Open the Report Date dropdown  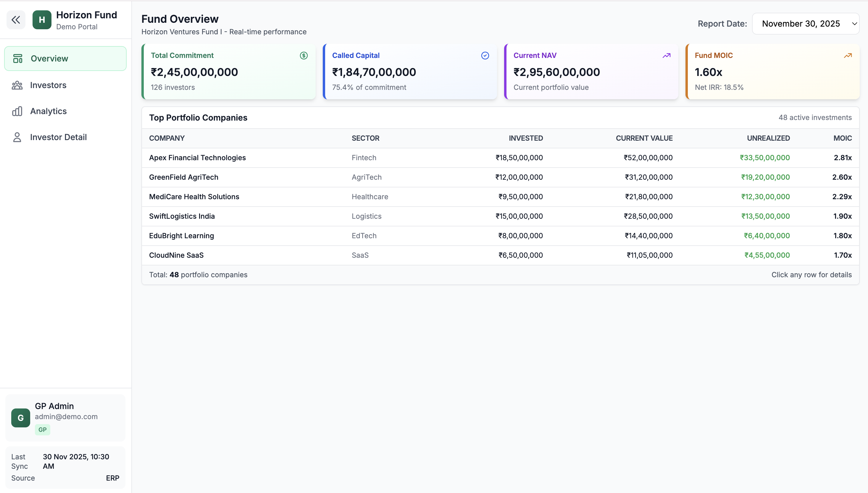pos(805,24)
